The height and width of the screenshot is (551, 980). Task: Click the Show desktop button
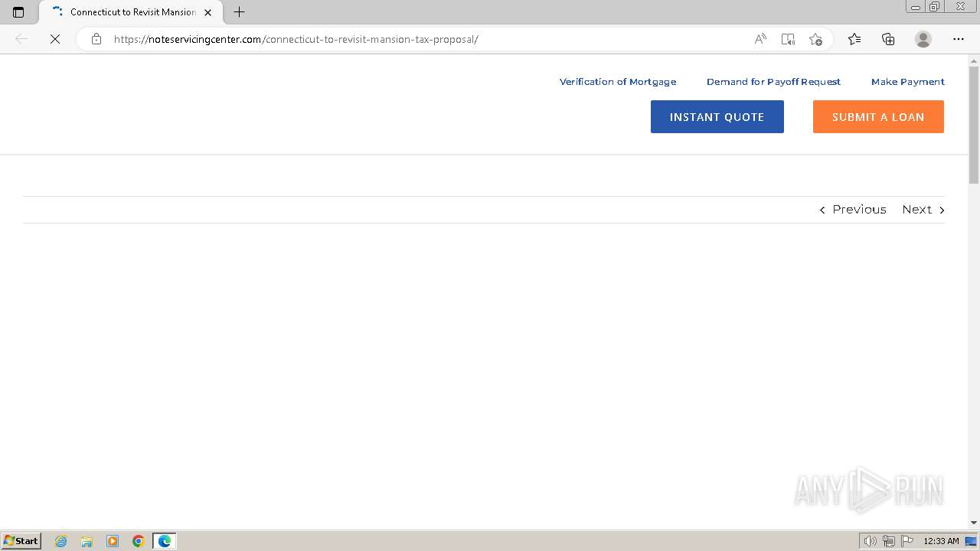pos(972,541)
